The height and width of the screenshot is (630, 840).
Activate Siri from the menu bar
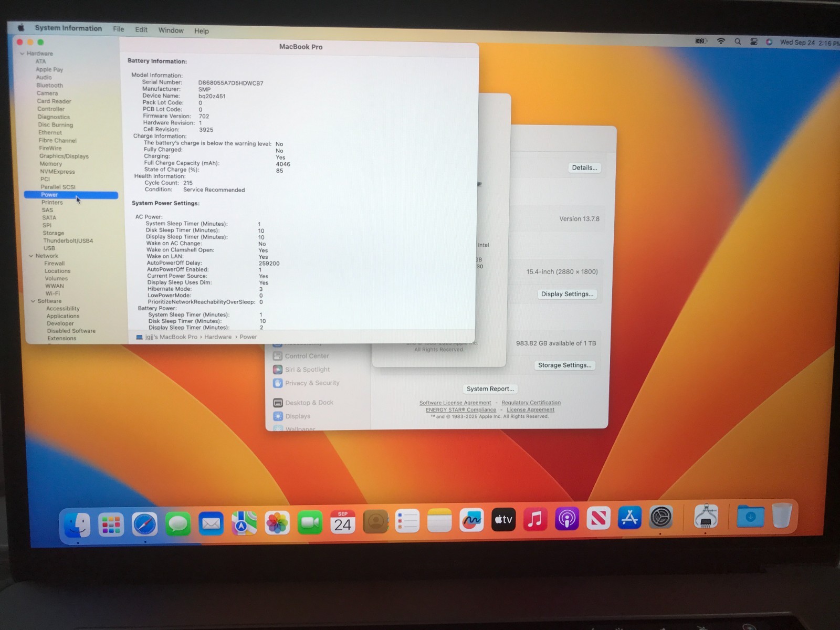tap(769, 42)
